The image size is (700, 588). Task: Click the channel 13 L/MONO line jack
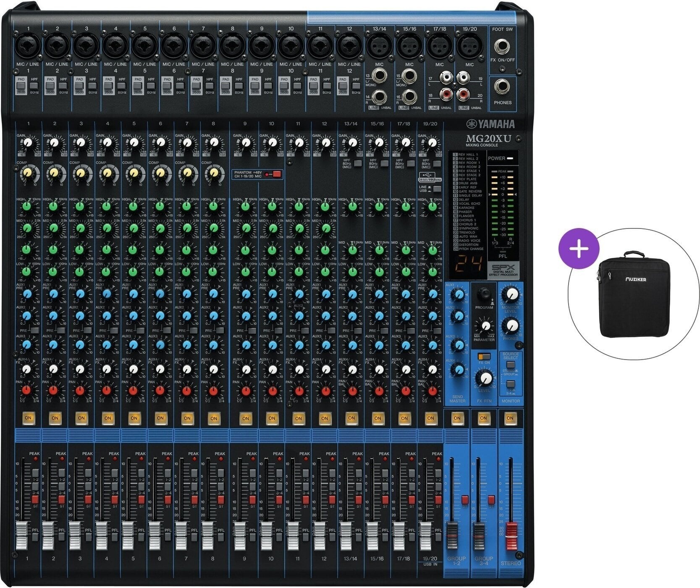tap(380, 76)
